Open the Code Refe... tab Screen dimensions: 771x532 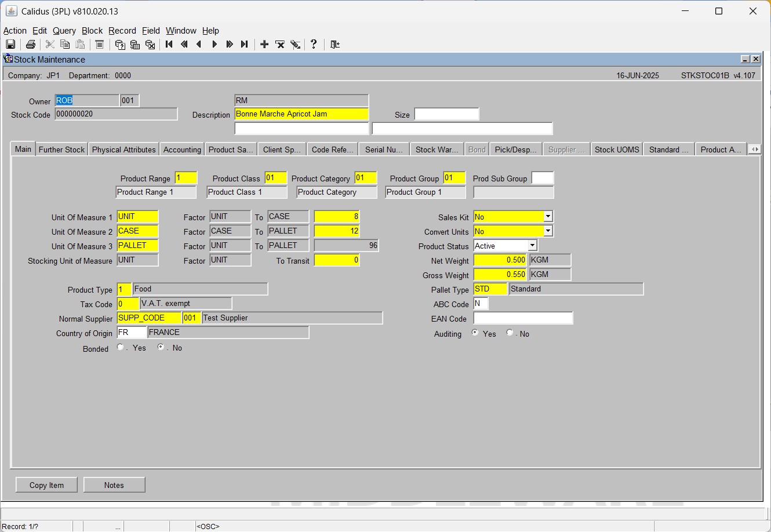pyautogui.click(x=332, y=150)
